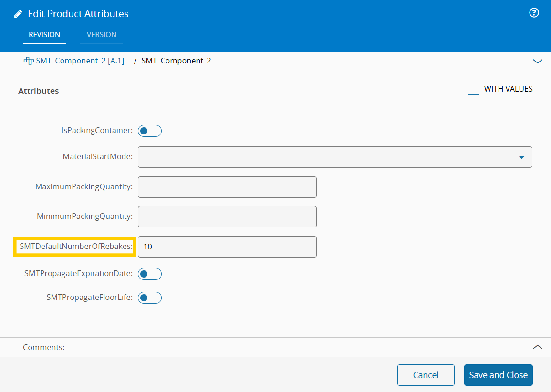Switch to the VERSION tab
The image size is (551, 392).
(102, 35)
